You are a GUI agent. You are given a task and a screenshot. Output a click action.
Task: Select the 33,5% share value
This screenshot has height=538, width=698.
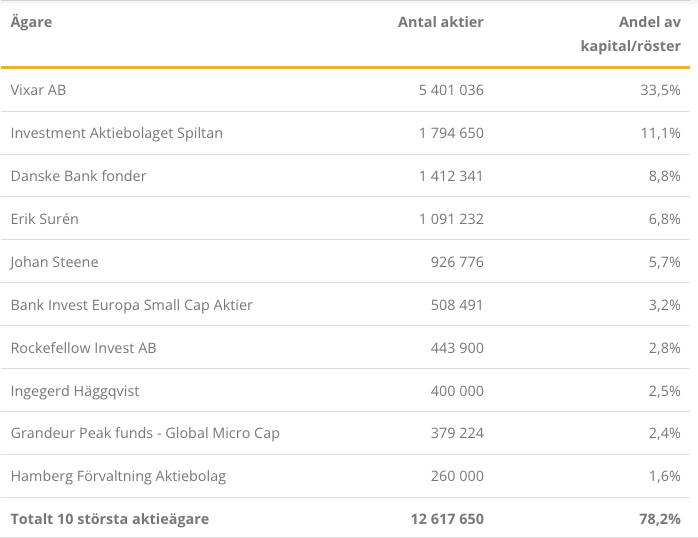(x=661, y=90)
